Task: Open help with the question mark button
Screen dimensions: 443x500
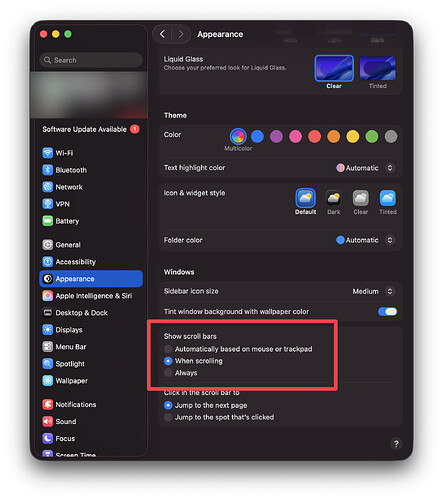Action: [396, 444]
